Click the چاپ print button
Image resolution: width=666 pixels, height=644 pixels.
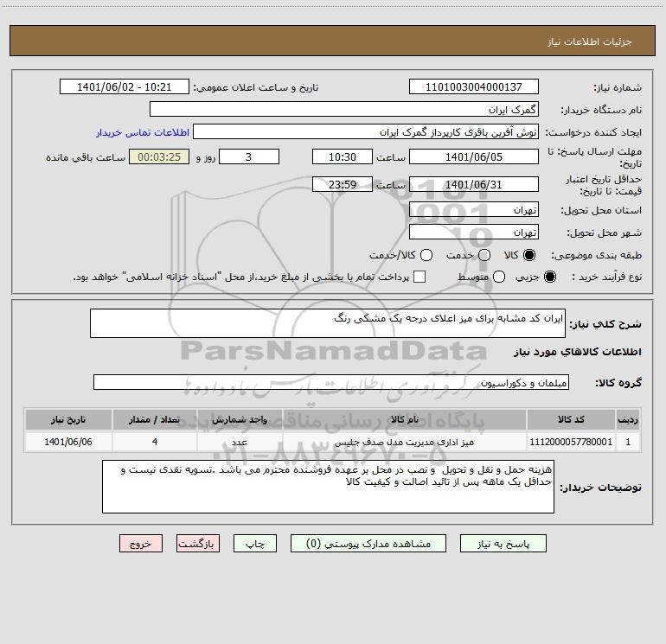point(255,544)
